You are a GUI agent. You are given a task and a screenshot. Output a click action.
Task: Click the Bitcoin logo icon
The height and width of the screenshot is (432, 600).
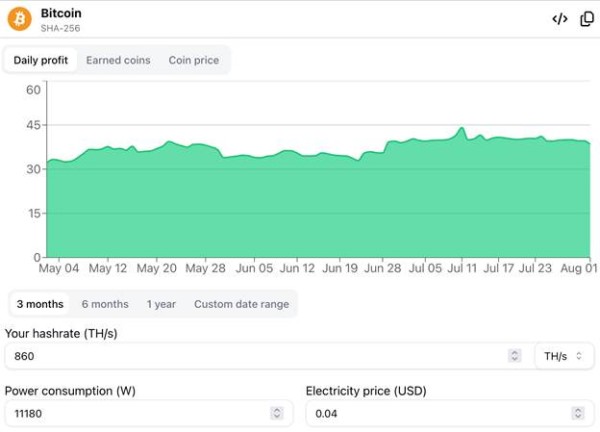(20, 19)
